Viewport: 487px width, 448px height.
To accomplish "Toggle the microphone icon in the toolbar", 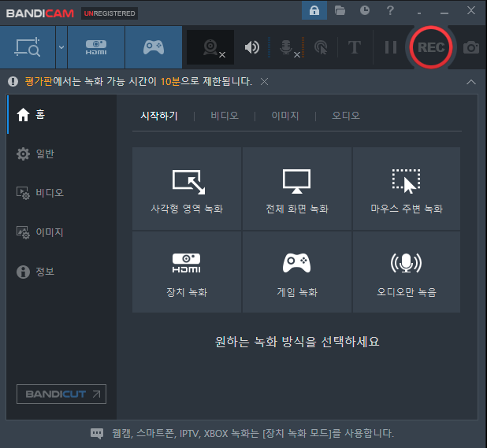I will 286,47.
